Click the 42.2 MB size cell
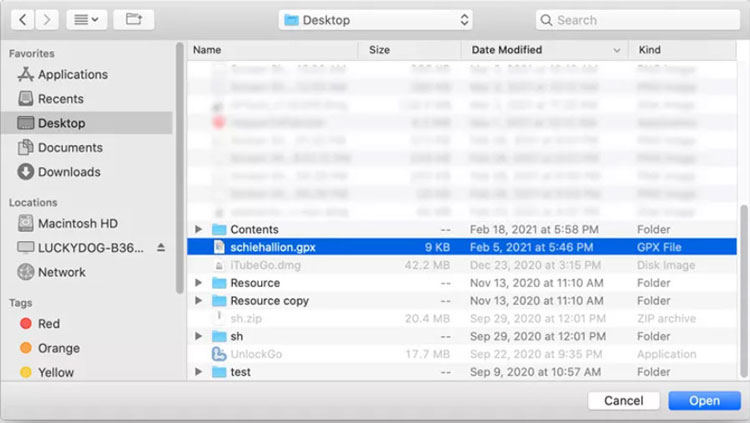This screenshot has height=423, width=750. point(427,265)
